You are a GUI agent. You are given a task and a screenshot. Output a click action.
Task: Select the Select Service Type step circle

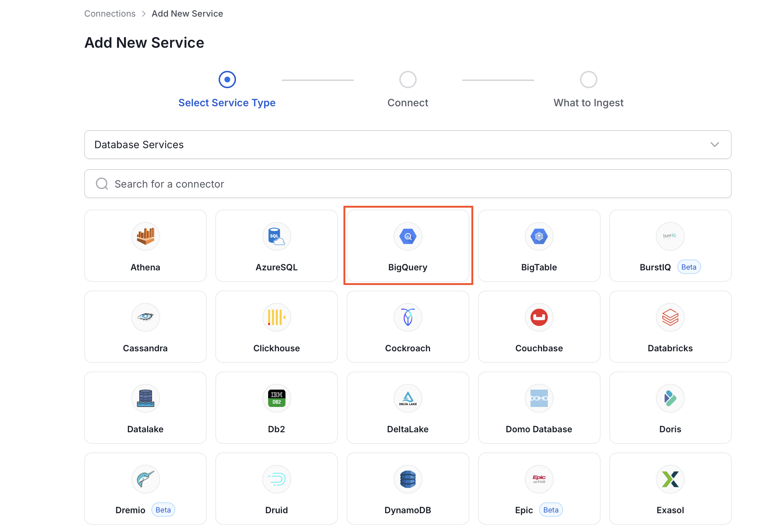pos(227,80)
